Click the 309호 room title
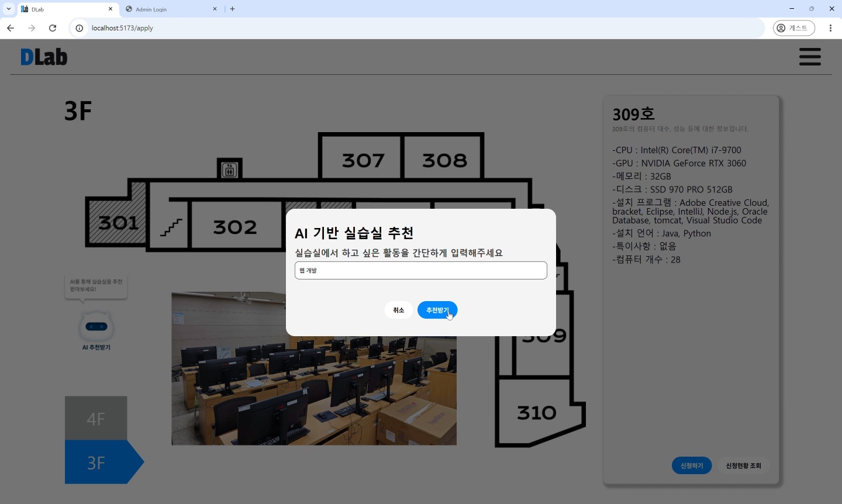 point(633,114)
